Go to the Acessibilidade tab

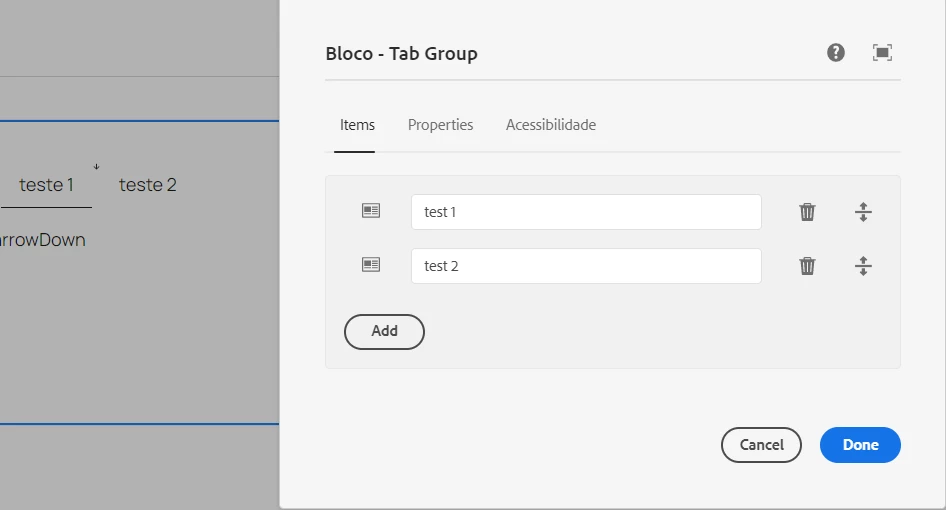pos(551,125)
